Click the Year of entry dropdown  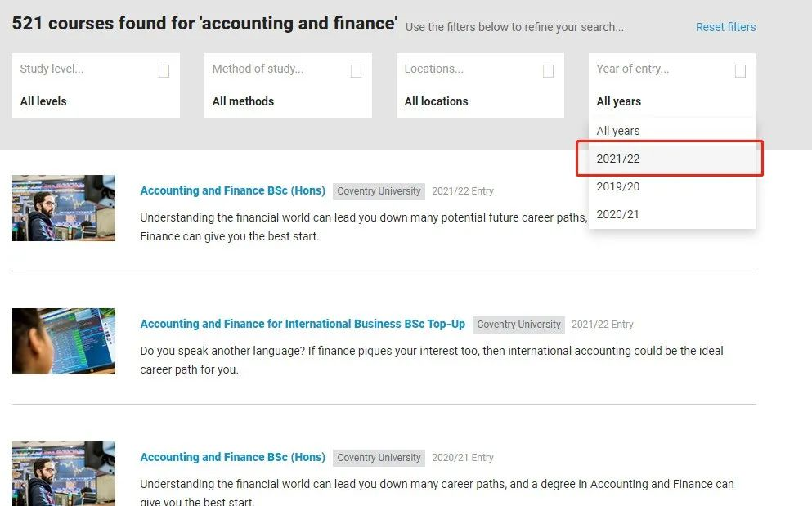672,85
